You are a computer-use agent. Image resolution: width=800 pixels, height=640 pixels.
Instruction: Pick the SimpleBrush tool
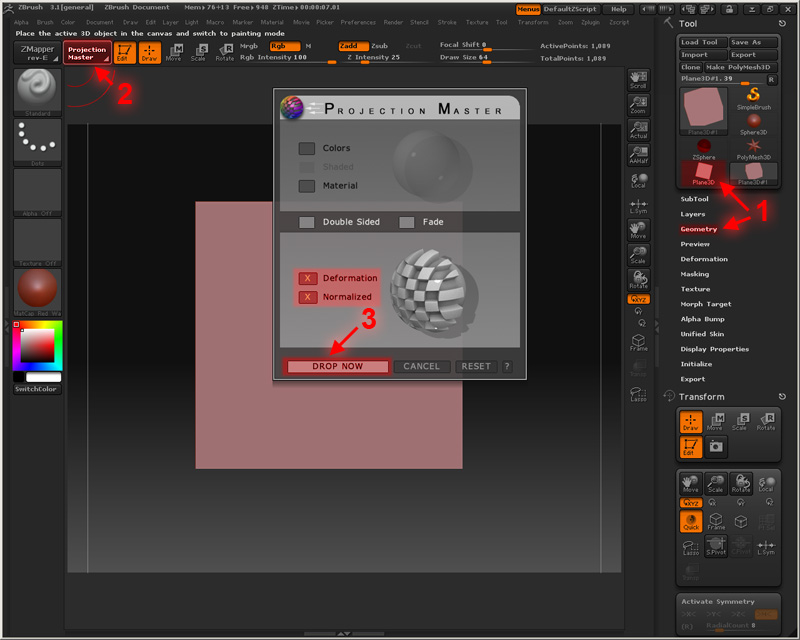(x=754, y=99)
